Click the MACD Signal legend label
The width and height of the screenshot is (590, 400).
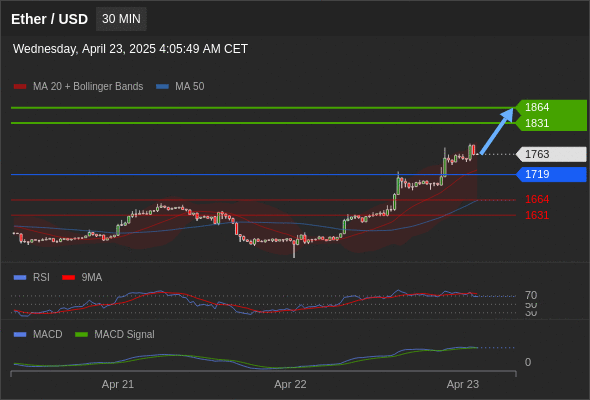[x=125, y=335]
